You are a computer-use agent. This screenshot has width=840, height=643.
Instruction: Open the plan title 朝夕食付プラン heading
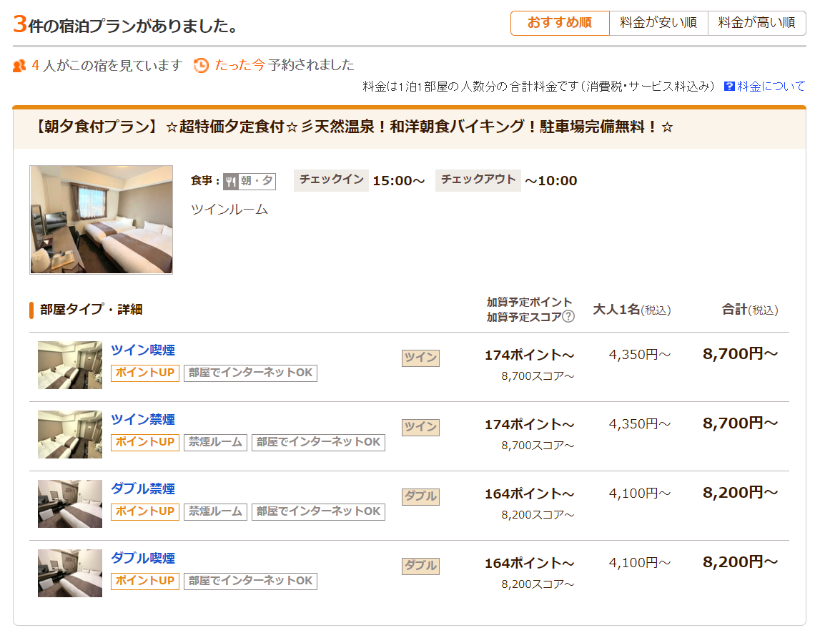[x=352, y=127]
